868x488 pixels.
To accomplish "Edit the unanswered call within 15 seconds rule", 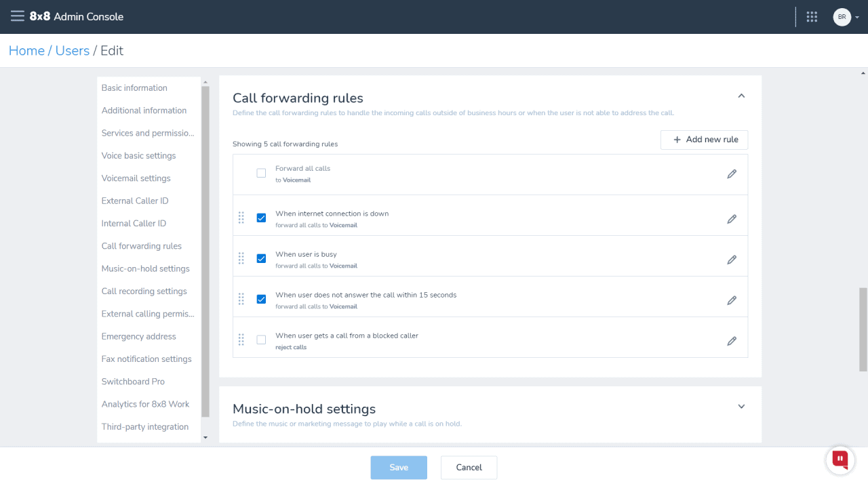I will [x=732, y=299].
